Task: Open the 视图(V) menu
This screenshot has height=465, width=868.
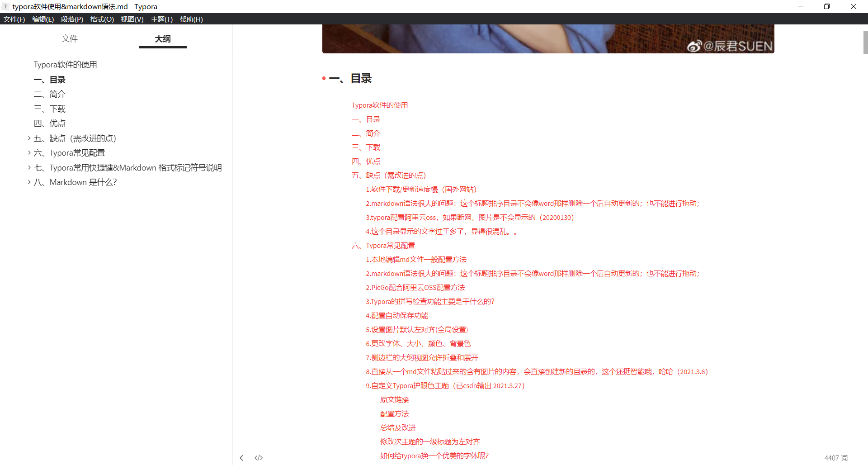Action: tap(132, 19)
